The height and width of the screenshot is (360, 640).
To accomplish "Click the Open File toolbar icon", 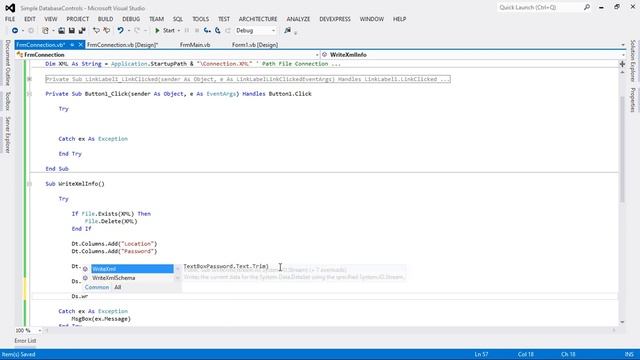I will coord(61,31).
